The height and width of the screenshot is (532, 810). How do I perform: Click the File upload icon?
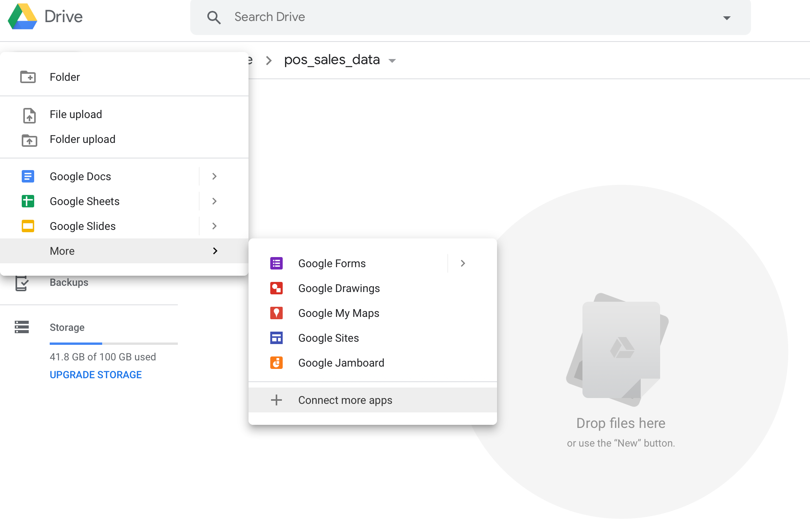[x=29, y=115]
